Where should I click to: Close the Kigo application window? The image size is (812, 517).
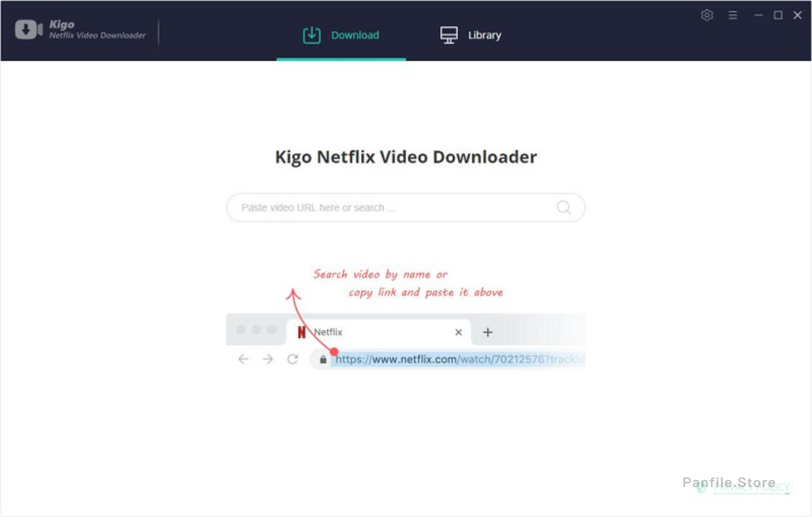pos(797,15)
